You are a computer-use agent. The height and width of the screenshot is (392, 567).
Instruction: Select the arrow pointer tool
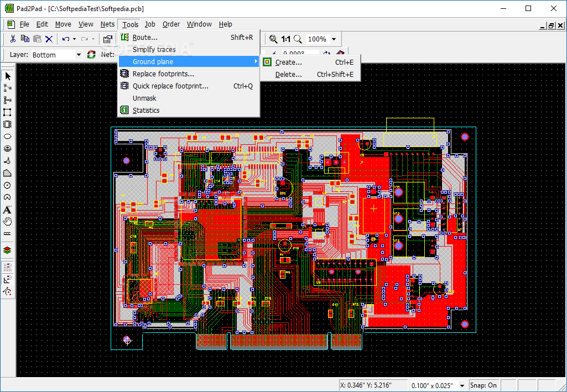[7, 76]
